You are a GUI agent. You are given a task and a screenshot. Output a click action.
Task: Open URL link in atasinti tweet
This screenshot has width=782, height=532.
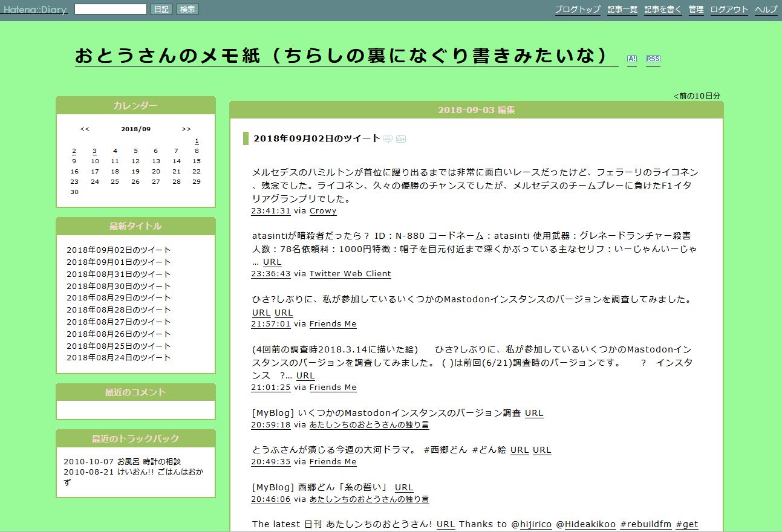(272, 262)
